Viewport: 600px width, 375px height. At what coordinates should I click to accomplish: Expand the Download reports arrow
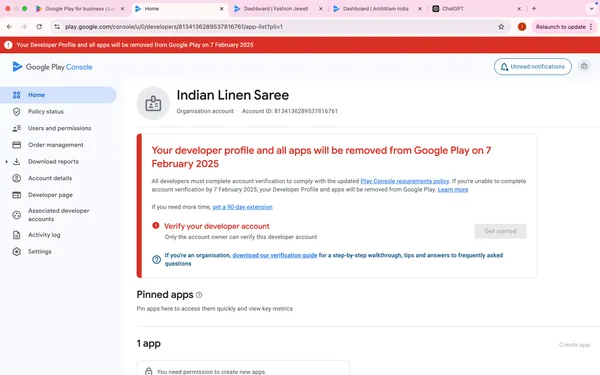6,161
